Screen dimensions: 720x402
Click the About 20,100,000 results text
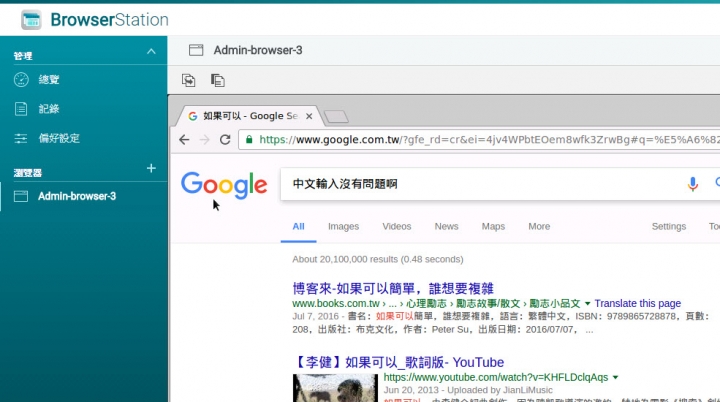tap(378, 259)
